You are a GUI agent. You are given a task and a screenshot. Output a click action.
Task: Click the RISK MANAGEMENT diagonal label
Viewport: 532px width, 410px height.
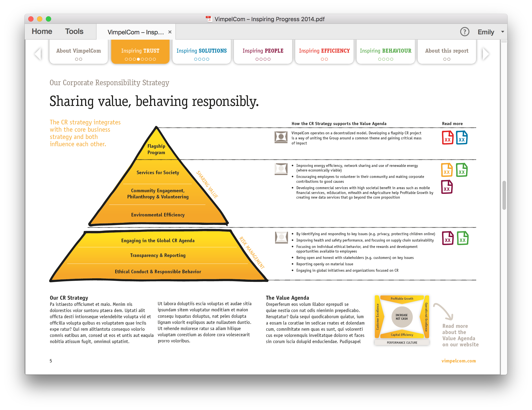tap(252, 253)
